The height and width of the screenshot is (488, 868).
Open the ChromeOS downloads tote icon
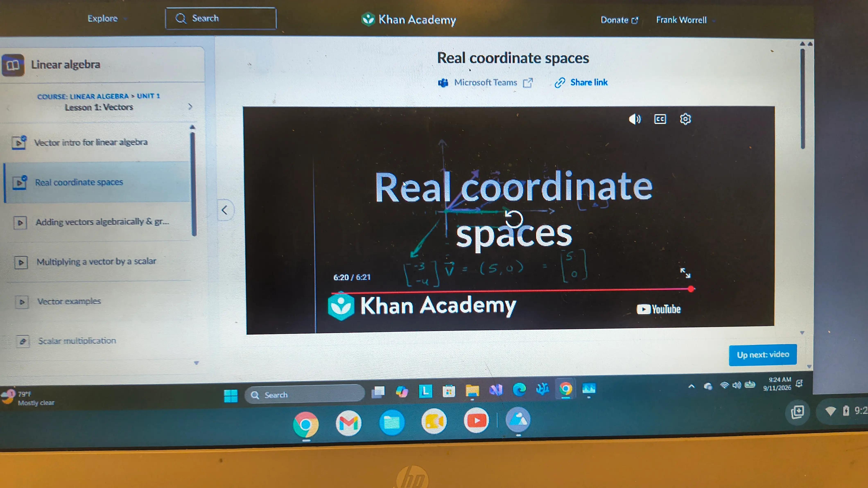coord(797,412)
